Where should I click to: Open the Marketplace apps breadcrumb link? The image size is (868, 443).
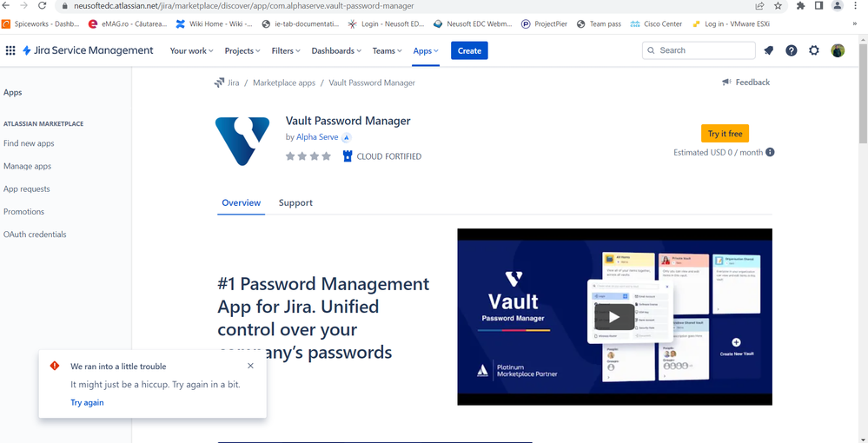click(x=284, y=83)
